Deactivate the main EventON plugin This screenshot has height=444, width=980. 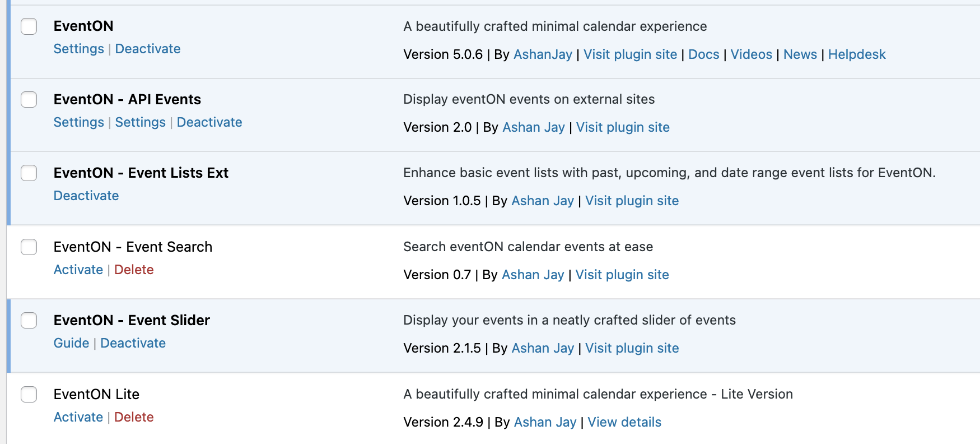point(148,49)
